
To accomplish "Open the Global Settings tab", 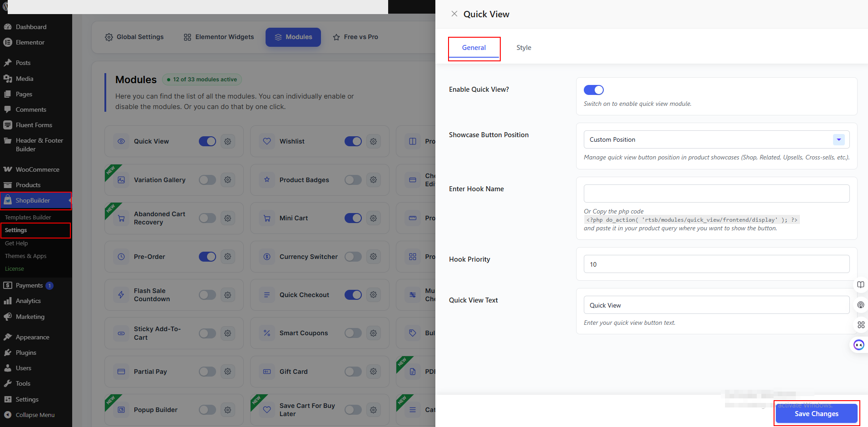I will [134, 37].
